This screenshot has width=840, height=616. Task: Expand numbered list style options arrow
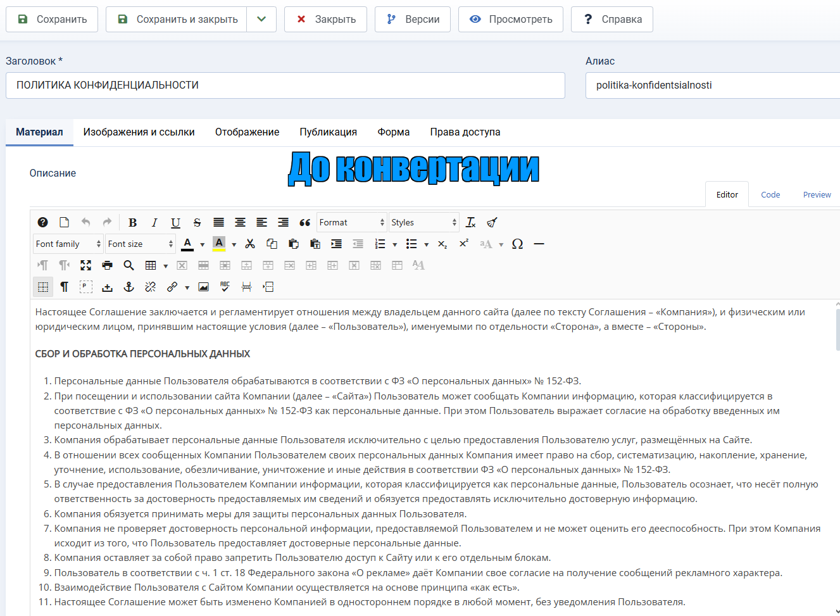click(x=395, y=244)
